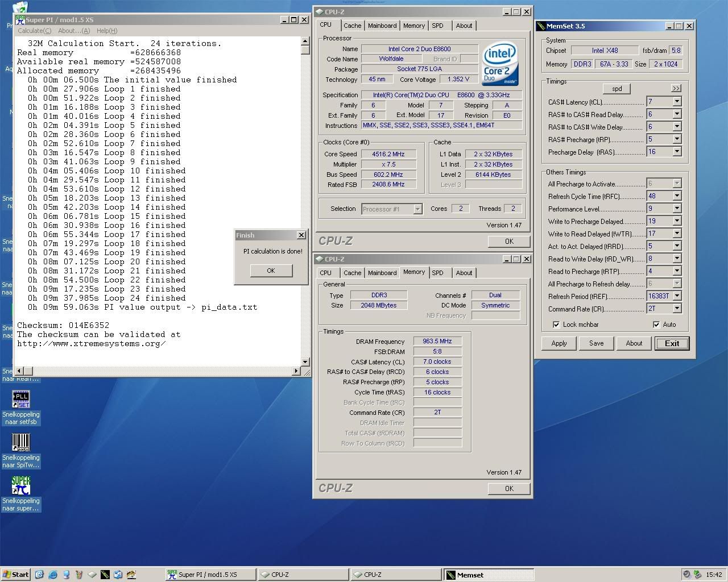Toggle the Auto checkbox in MemSet
This screenshot has width=728, height=582.
pyautogui.click(x=656, y=325)
